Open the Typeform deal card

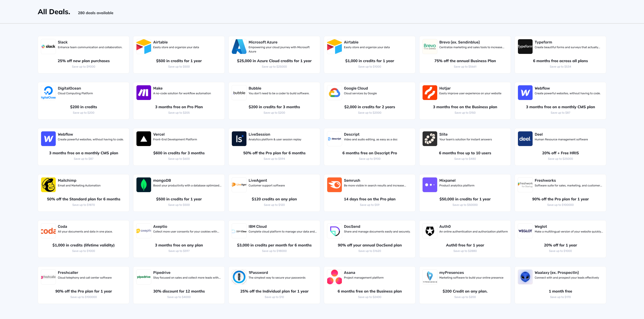click(x=560, y=54)
